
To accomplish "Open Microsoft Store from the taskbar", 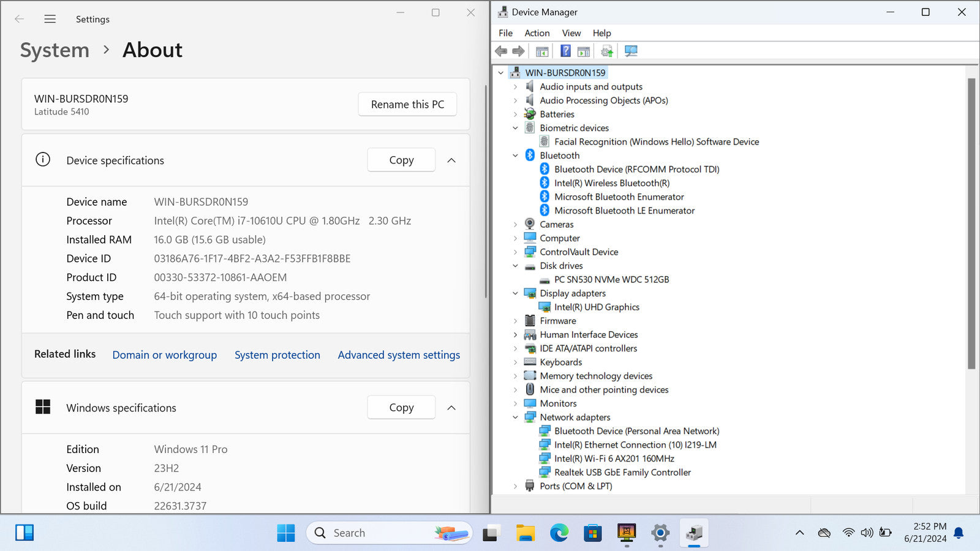I will [x=592, y=533].
